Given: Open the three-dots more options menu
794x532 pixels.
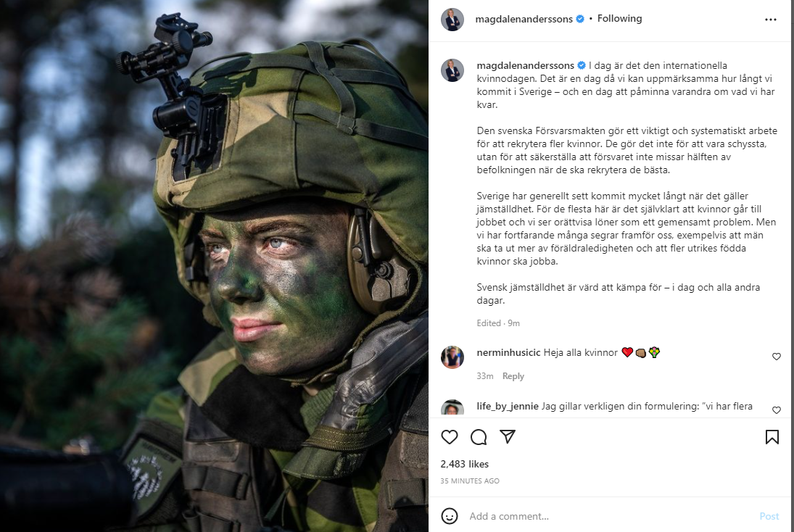Looking at the screenshot, I should (771, 20).
